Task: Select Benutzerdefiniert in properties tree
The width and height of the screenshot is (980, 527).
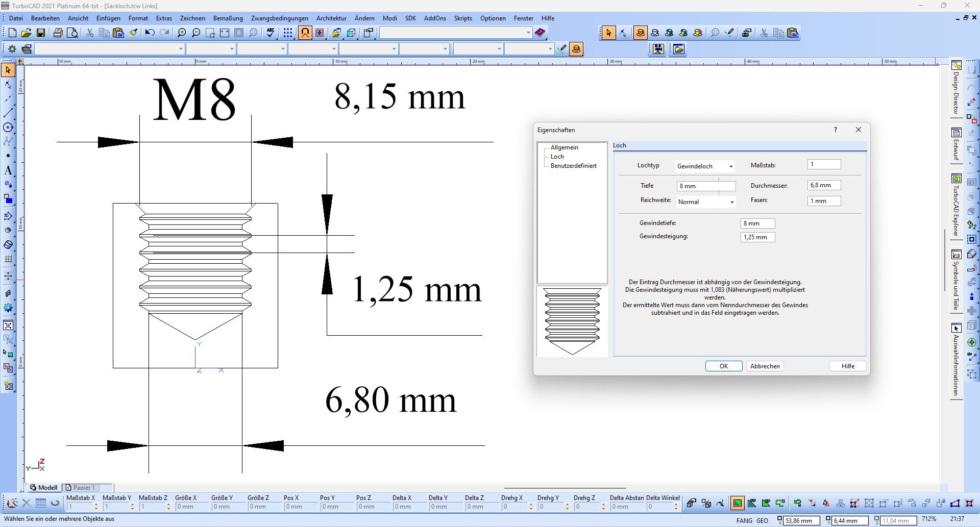Action: pos(573,166)
